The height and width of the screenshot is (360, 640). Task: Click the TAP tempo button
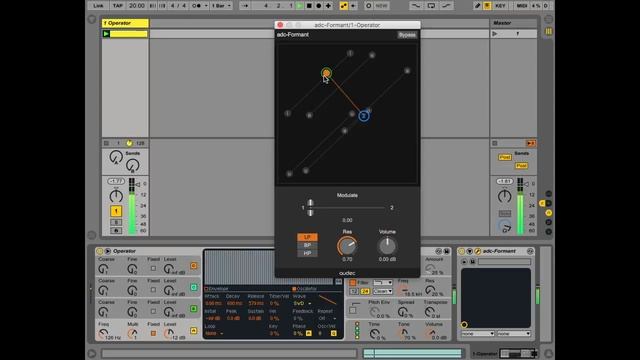tap(118, 6)
